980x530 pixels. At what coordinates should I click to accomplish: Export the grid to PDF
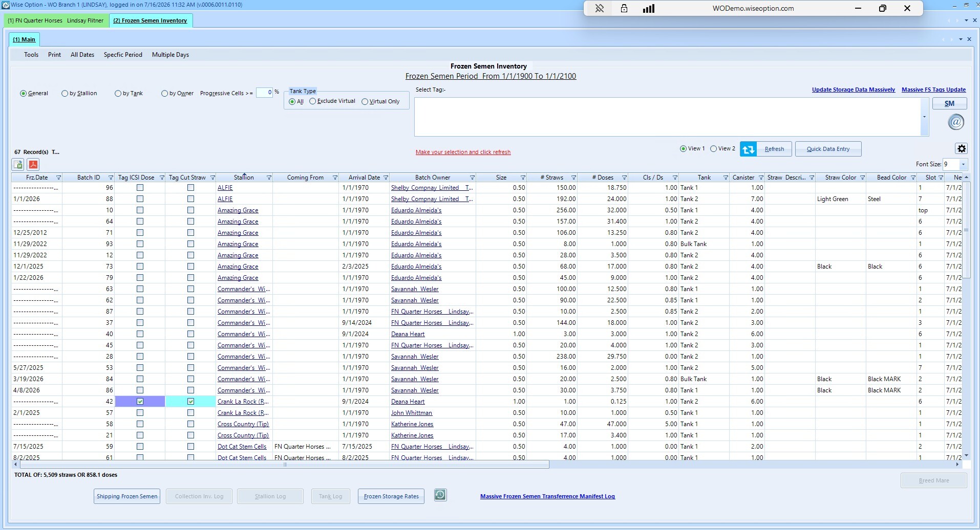pyautogui.click(x=33, y=164)
